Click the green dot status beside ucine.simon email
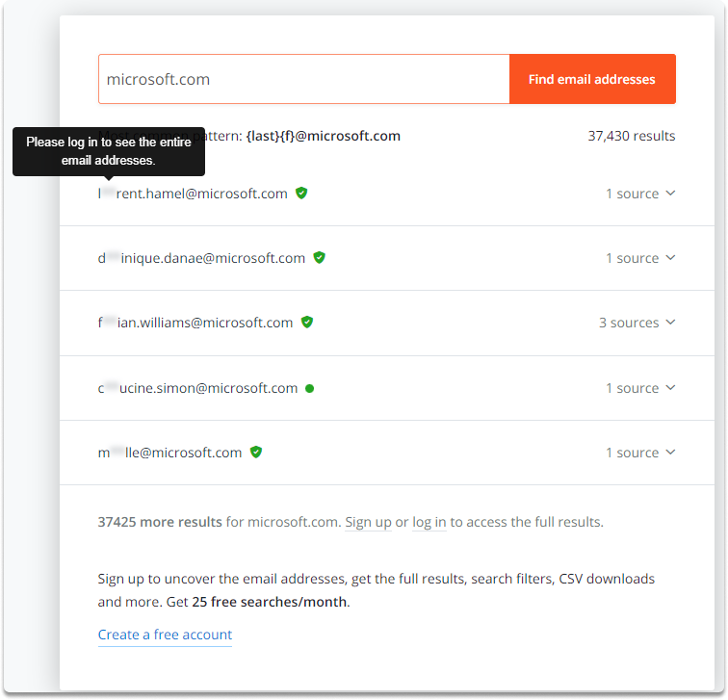The image size is (728, 700). coord(310,389)
